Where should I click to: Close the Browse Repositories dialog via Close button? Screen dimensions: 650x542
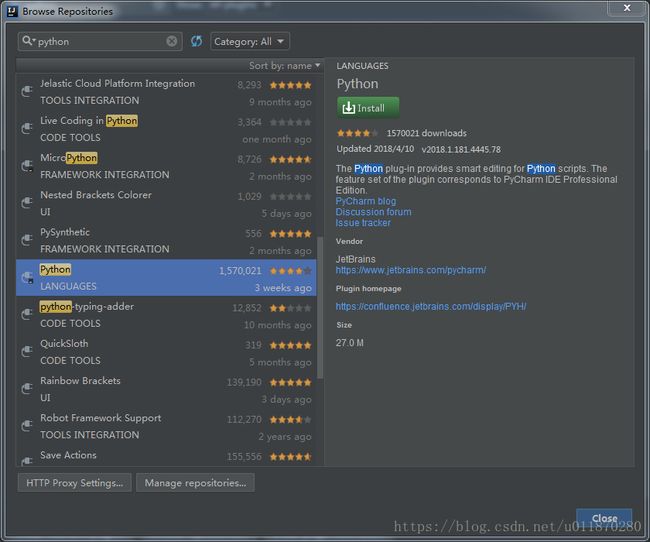click(604, 518)
